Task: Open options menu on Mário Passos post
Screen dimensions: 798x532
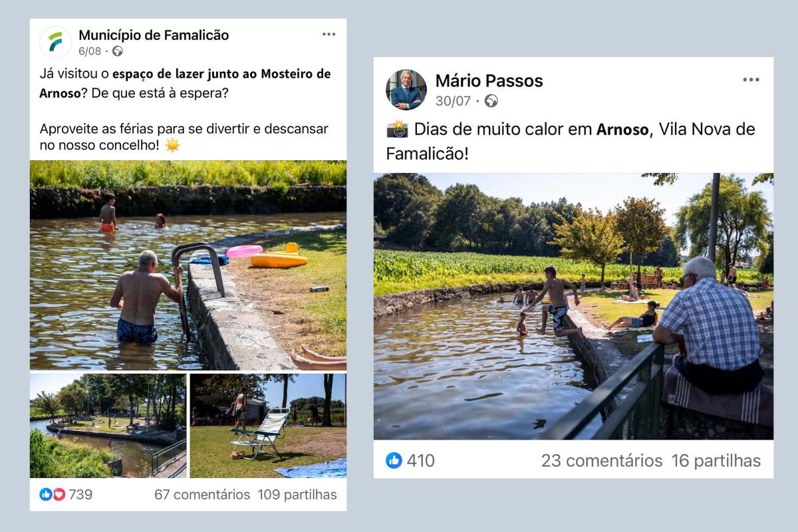Action: point(751,80)
